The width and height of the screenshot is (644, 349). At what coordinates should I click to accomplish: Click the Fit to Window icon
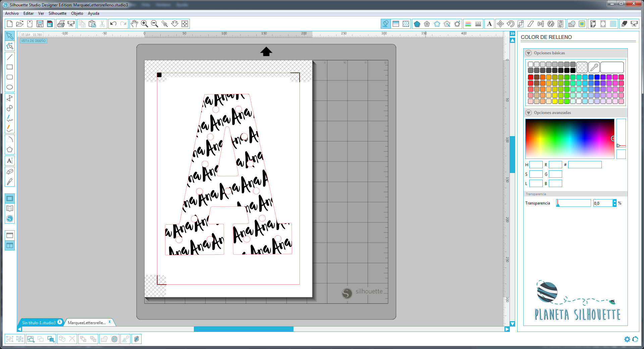coord(185,24)
